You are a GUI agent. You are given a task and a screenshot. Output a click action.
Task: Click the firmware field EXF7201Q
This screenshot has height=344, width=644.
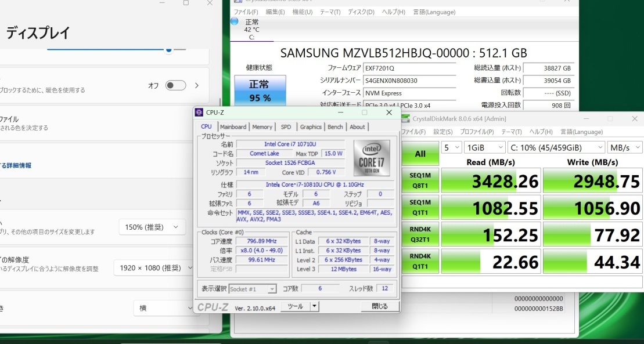(409, 68)
